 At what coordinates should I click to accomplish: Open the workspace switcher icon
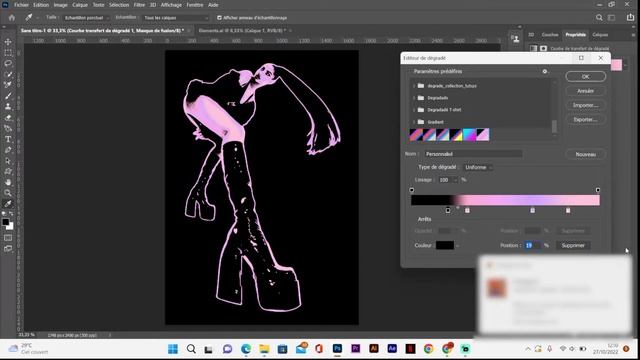[x=611, y=18]
